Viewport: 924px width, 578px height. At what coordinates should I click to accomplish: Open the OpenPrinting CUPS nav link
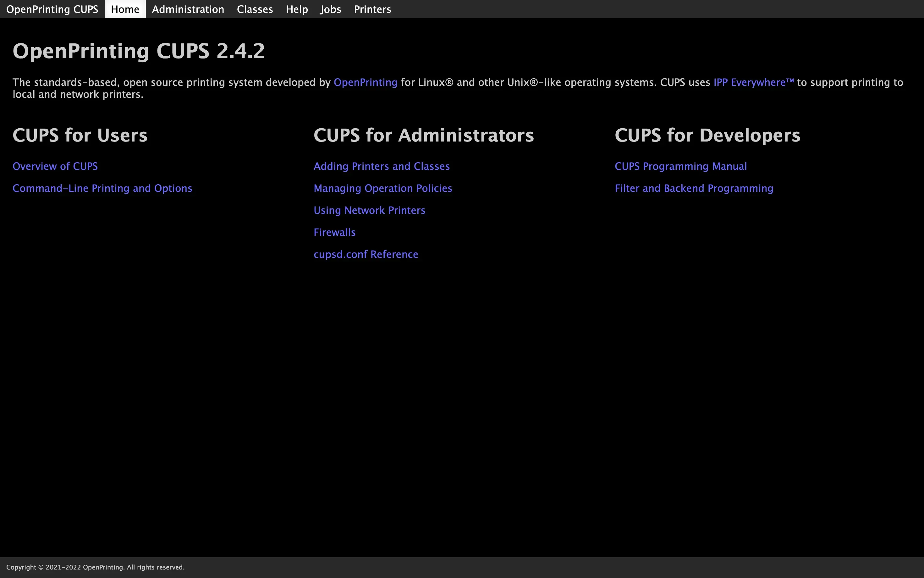pyautogui.click(x=52, y=9)
